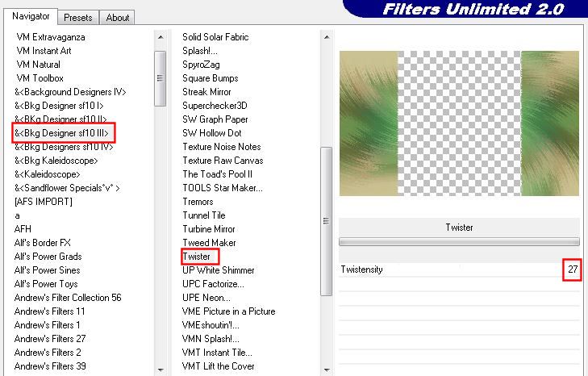The image size is (588, 376).
Task: Click the Twister filter name header
Action: 459,228
